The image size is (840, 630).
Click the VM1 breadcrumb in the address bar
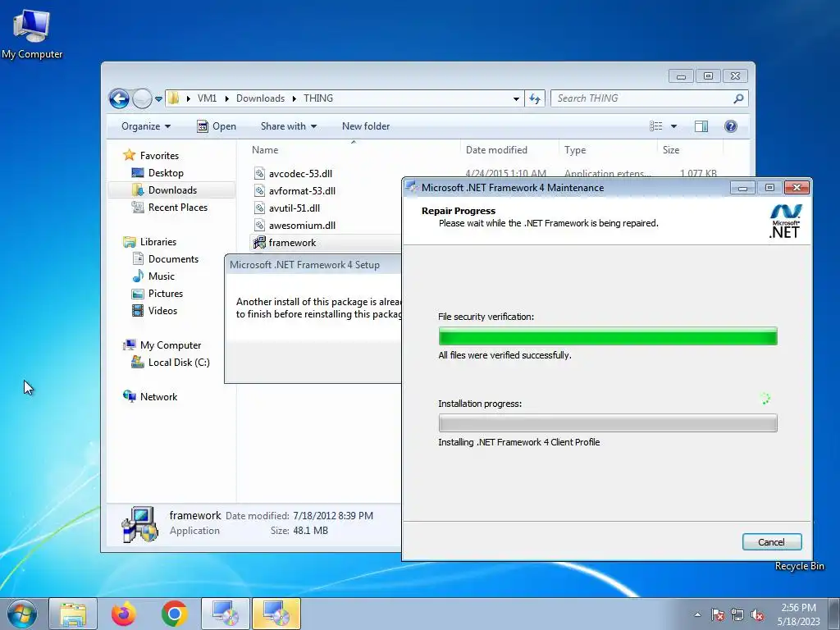[207, 98]
